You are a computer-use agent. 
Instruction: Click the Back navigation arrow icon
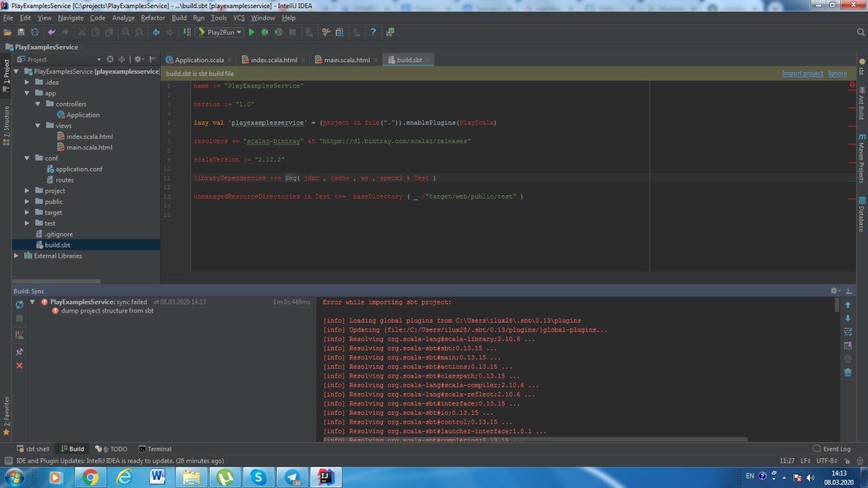pyautogui.click(x=156, y=32)
